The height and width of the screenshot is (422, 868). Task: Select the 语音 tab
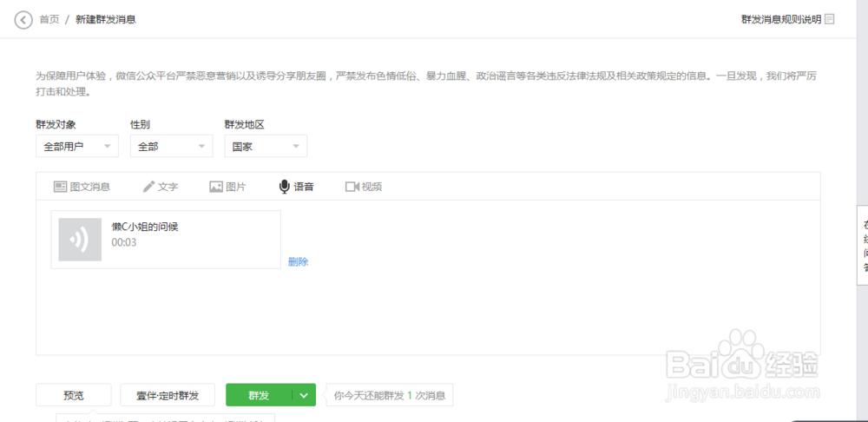pos(296,187)
